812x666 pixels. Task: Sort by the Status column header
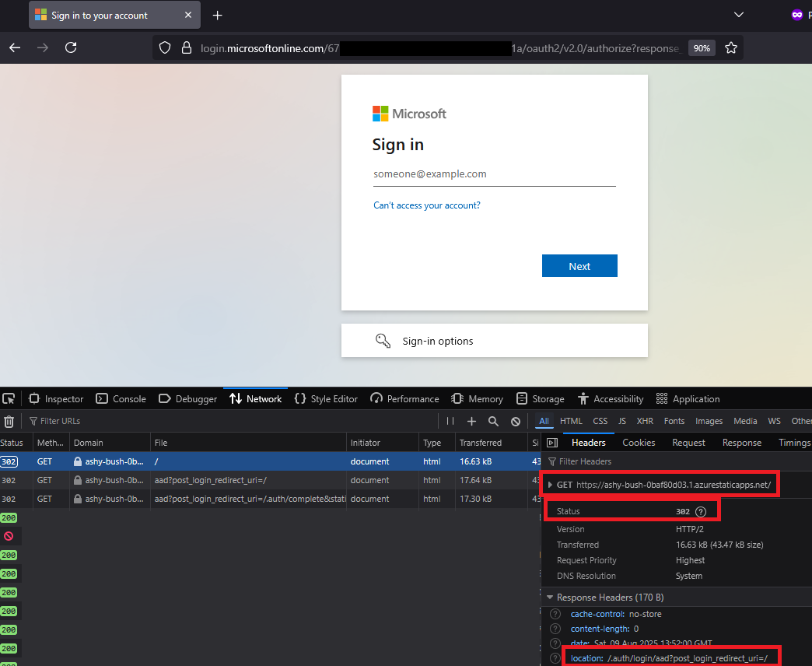16,443
